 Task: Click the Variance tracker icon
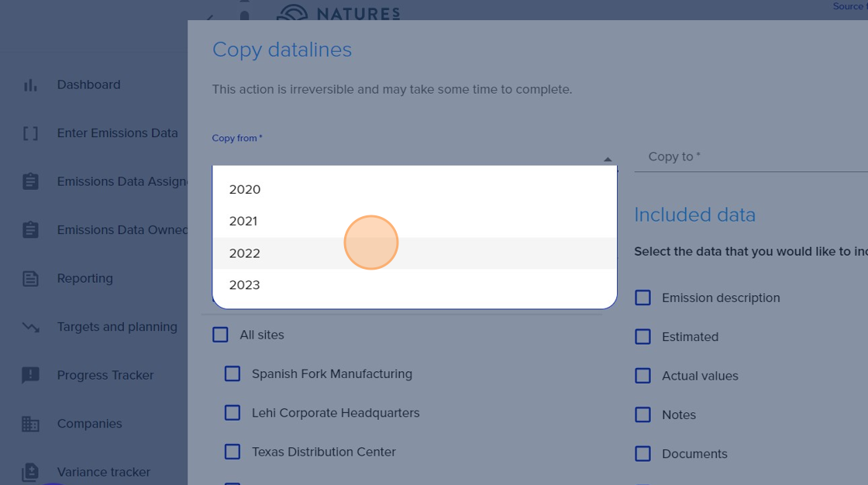point(30,473)
